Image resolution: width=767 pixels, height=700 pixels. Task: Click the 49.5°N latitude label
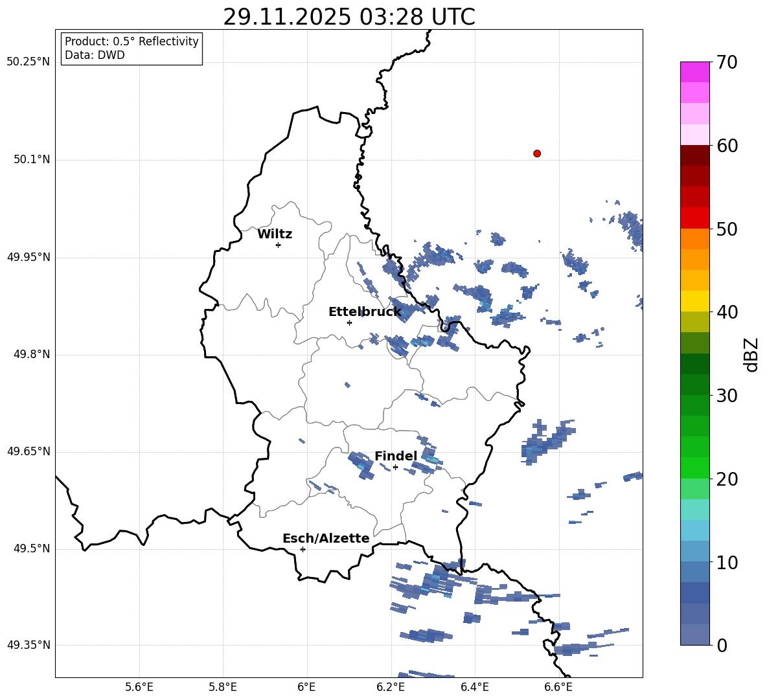31,548
